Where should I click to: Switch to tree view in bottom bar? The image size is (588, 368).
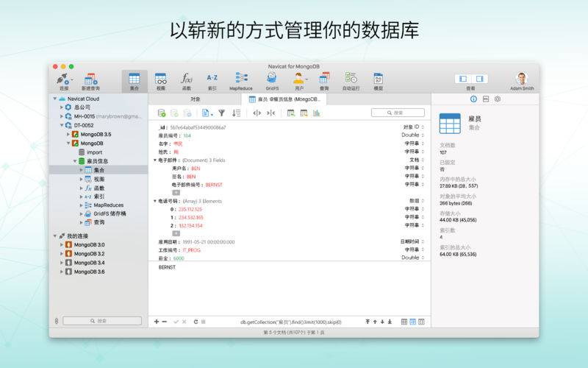coord(412,322)
